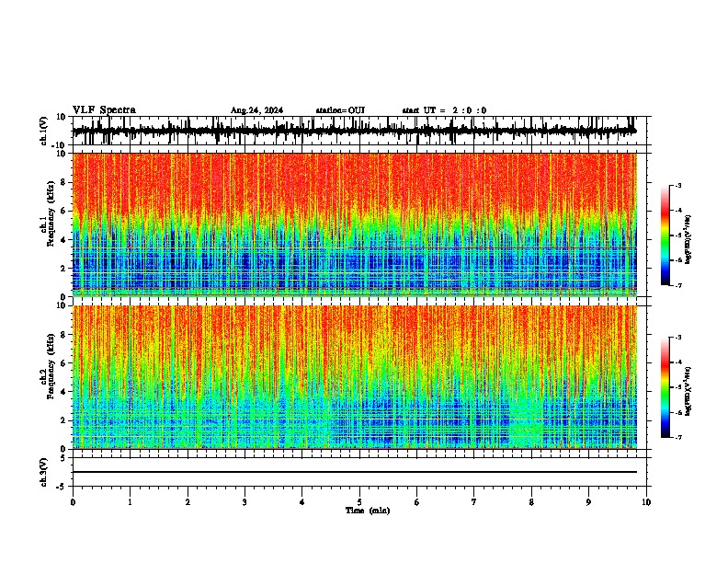The image size is (728, 563).
Task: Click inside the ch.1 voltage waveform panel
Action: [x=361, y=131]
